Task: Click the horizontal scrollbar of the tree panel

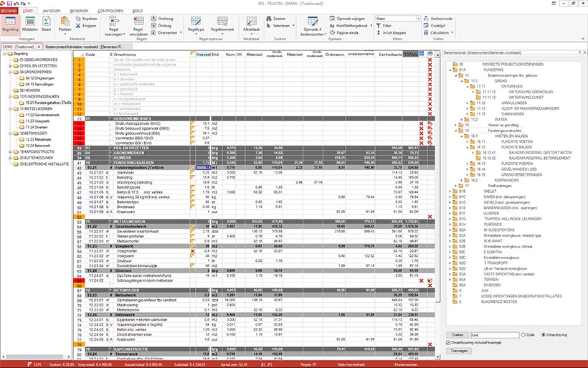Action: click(x=36, y=357)
